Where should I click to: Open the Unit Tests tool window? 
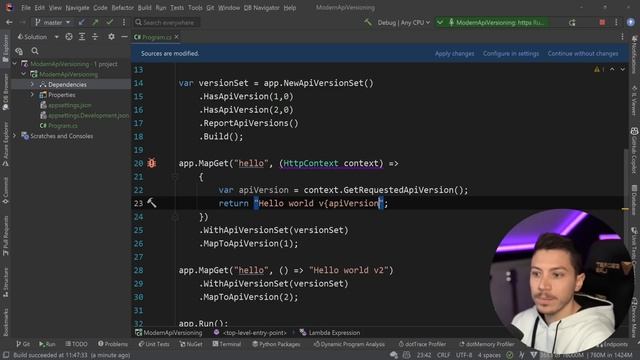[x=154, y=344]
